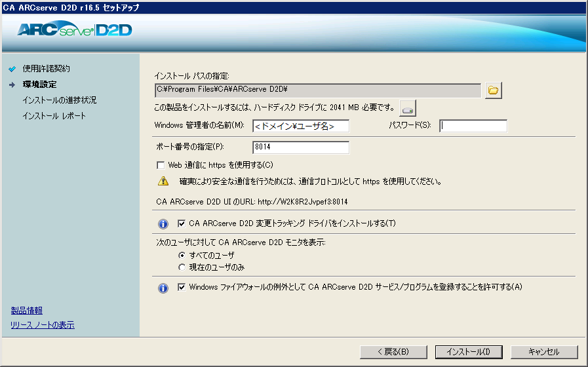Select the 使用許諾契約 step
Image resolution: width=588 pixels, height=367 pixels.
(x=46, y=69)
